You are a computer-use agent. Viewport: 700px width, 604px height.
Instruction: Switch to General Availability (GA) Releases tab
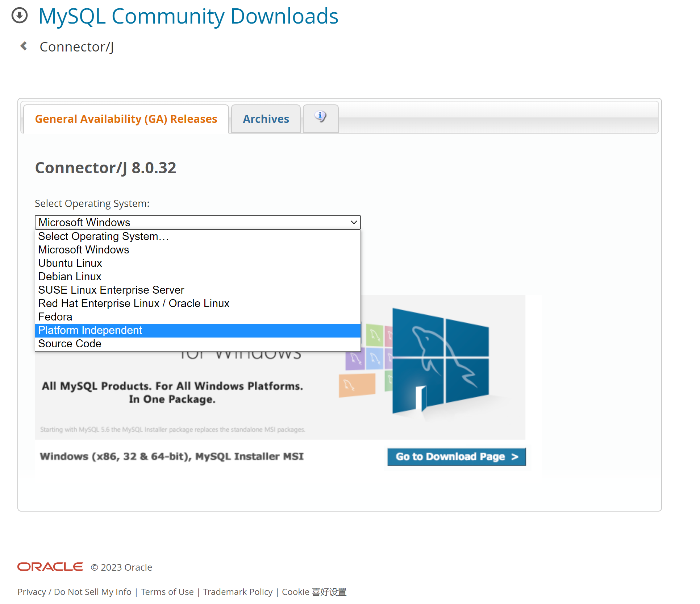pyautogui.click(x=126, y=119)
